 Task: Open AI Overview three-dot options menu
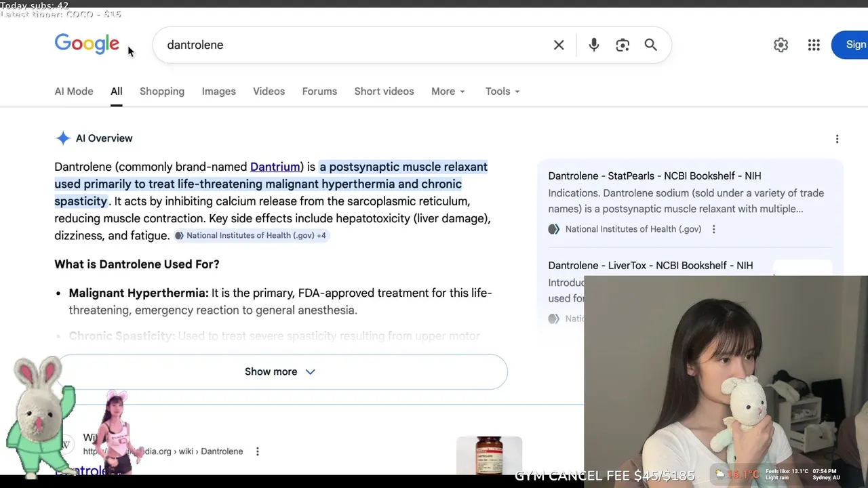coord(837,139)
